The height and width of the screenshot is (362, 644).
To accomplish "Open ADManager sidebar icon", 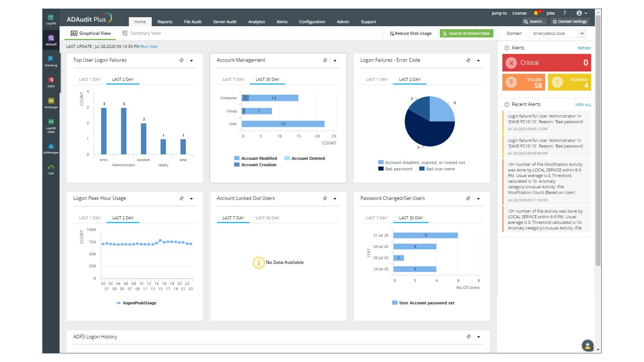I will 51,149.
